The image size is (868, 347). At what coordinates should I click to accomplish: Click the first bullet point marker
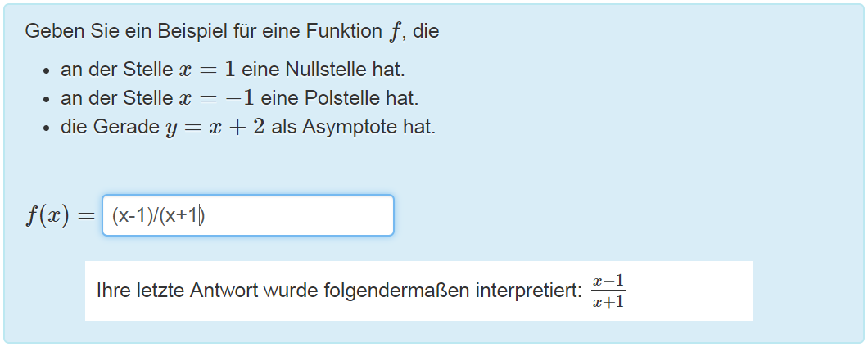(47, 71)
